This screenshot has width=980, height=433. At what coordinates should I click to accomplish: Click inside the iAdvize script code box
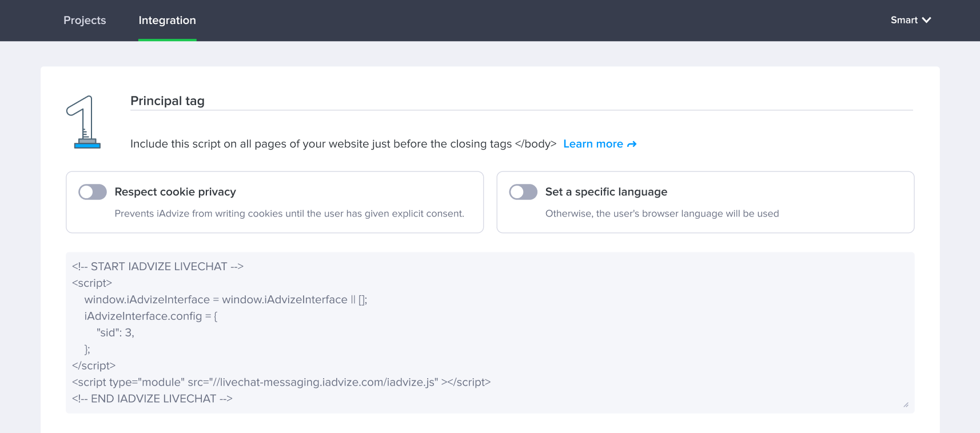click(490, 332)
